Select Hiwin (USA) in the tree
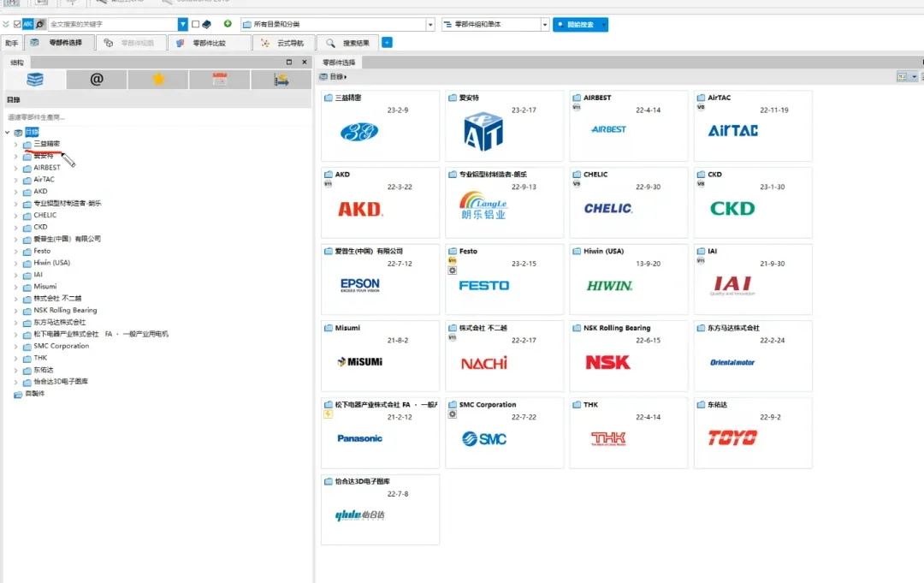The image size is (924, 583). [x=51, y=263]
